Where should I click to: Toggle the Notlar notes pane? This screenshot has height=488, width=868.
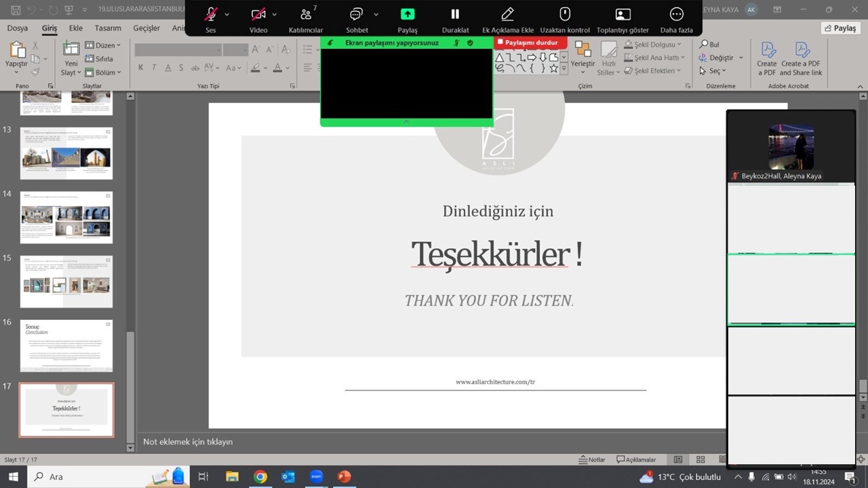(592, 460)
